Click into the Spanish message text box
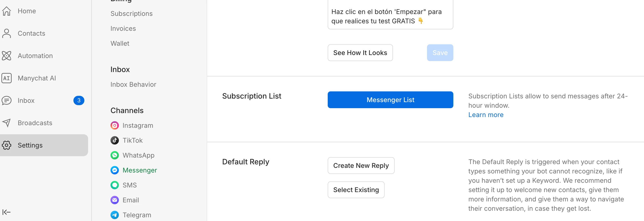Viewport: 644px width, 221px height. pyautogui.click(x=390, y=16)
